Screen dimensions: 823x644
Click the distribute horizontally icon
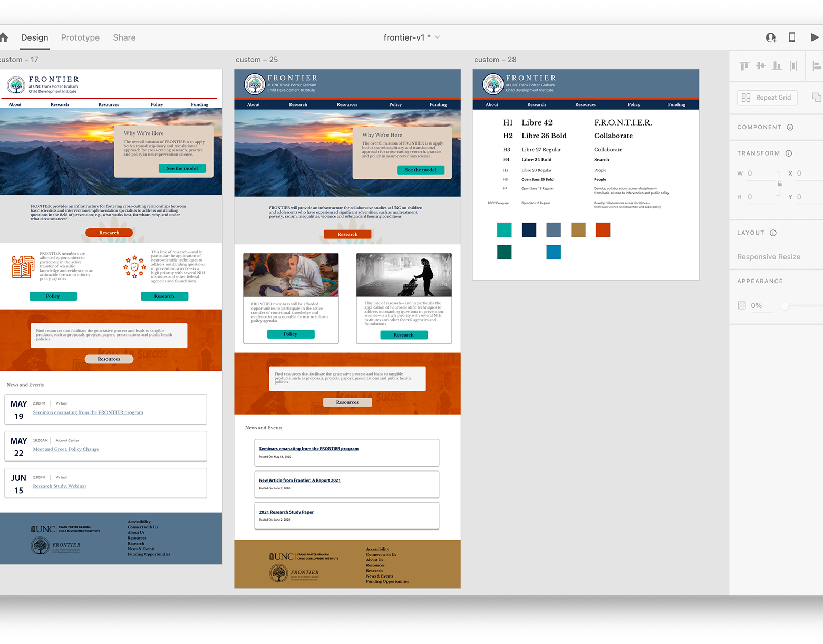(793, 66)
